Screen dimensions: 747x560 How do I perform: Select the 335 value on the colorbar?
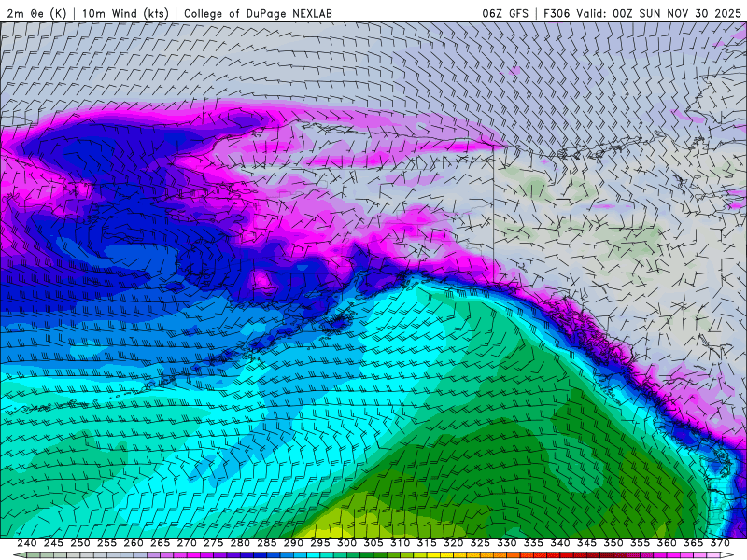(x=533, y=543)
